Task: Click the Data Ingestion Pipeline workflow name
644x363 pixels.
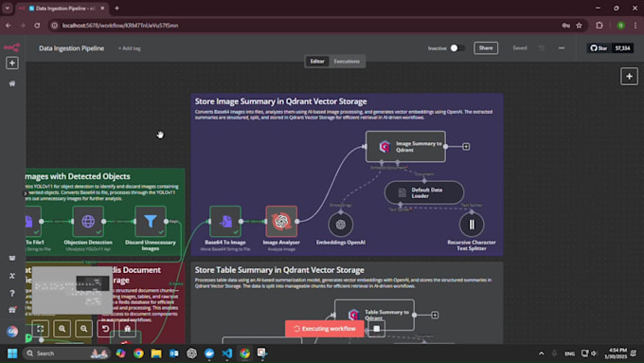Action: [71, 48]
